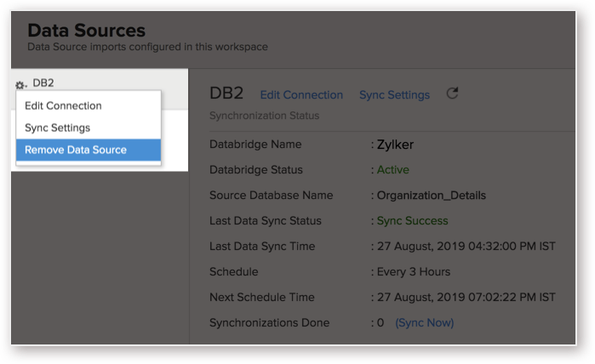This screenshot has height=364, width=595.
Task: Click the DB2 heading in details panel
Action: 226,94
